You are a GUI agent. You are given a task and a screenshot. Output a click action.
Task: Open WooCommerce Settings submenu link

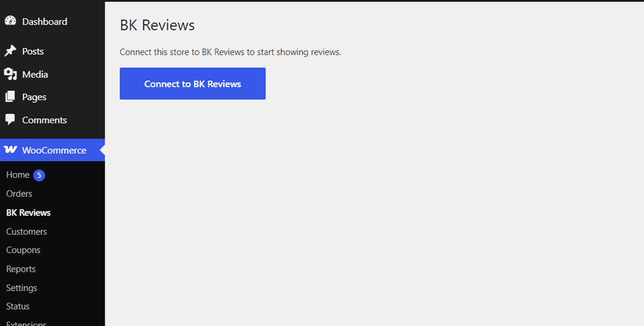(x=21, y=288)
